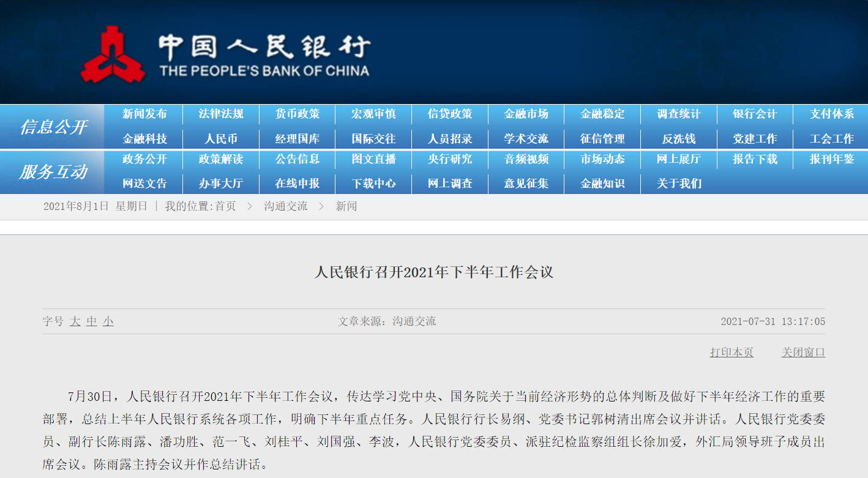Open 政务公开 under 服务互动
The width and height of the screenshot is (868, 478).
[x=144, y=159]
